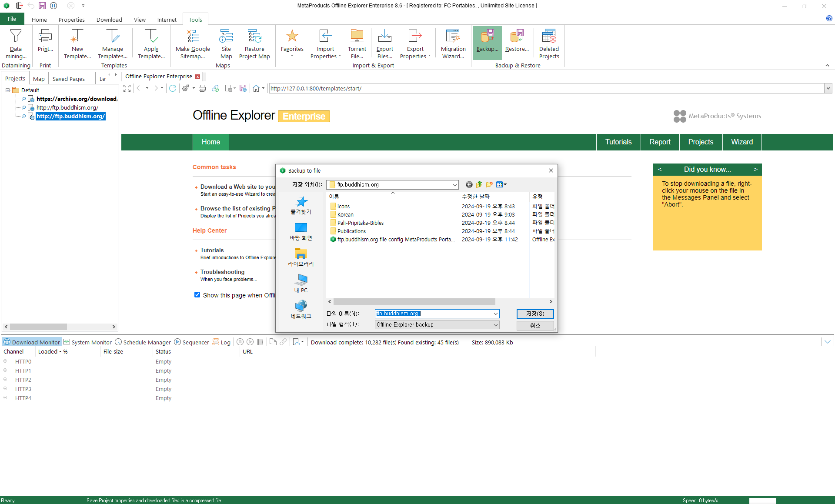
Task: Uncheck Show this page checkbox
Action: tap(197, 295)
